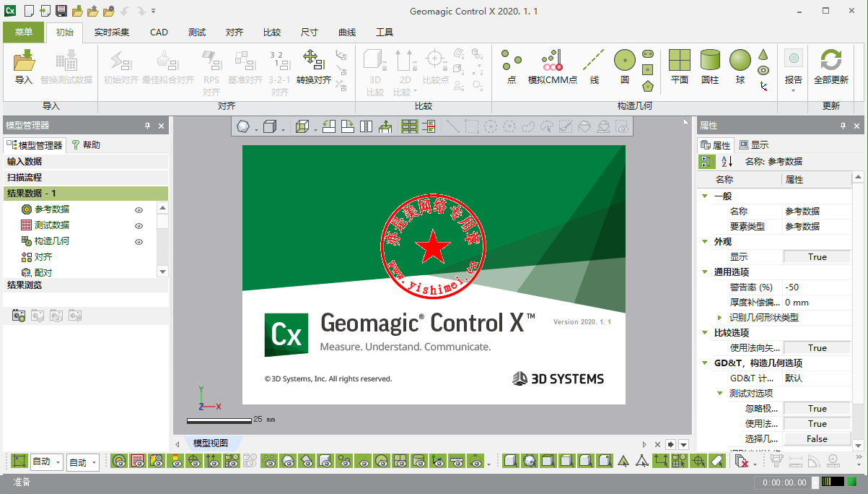Click the new file icon in title bar

(x=29, y=11)
